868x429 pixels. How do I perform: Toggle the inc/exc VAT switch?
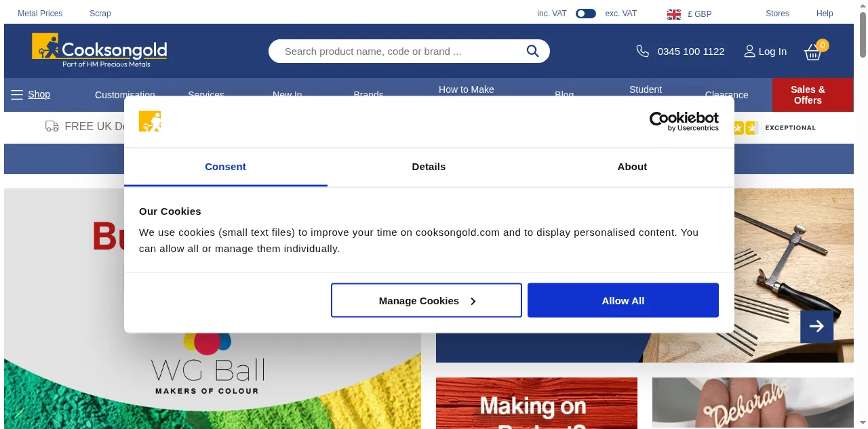[x=586, y=14]
